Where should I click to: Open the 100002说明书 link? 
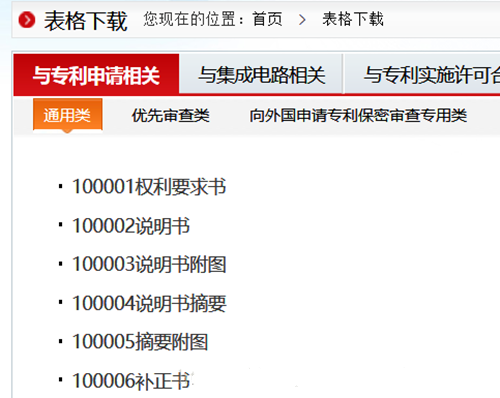[131, 226]
